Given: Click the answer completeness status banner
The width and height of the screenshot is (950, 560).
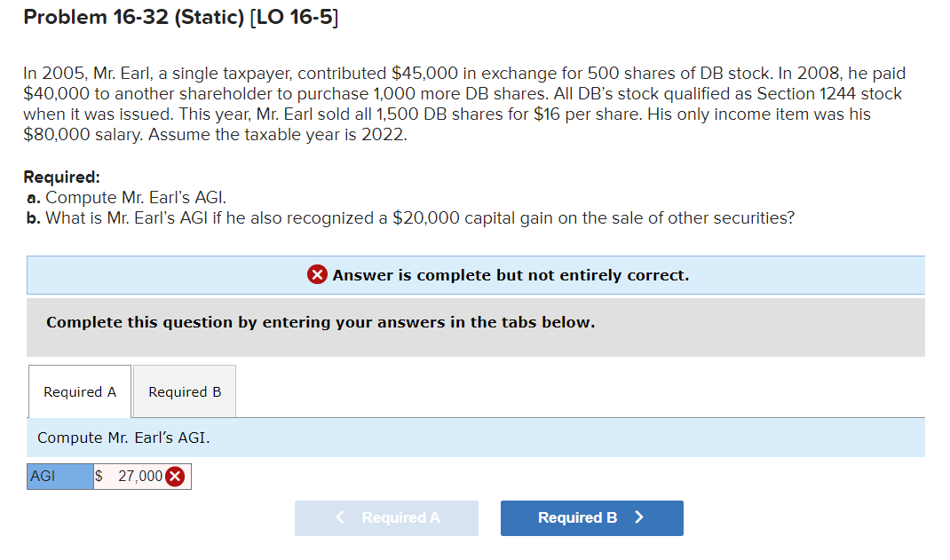Looking at the screenshot, I should 476,274.
